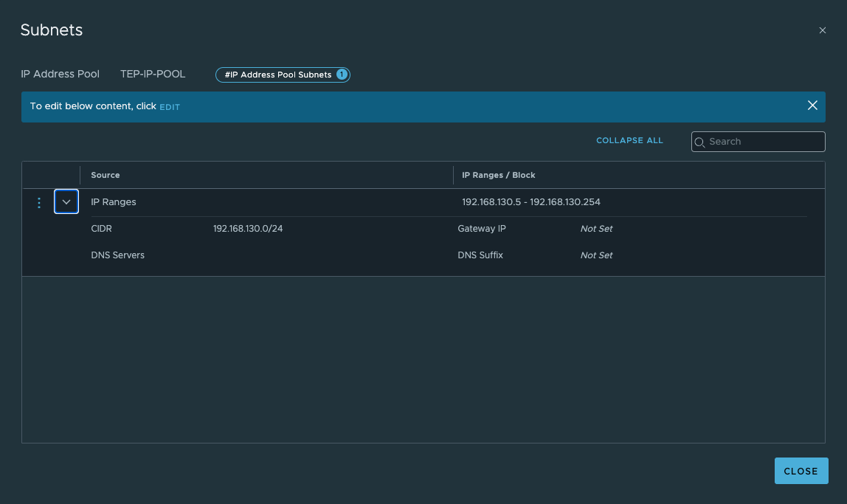Click the EDIT link in the banner

170,107
